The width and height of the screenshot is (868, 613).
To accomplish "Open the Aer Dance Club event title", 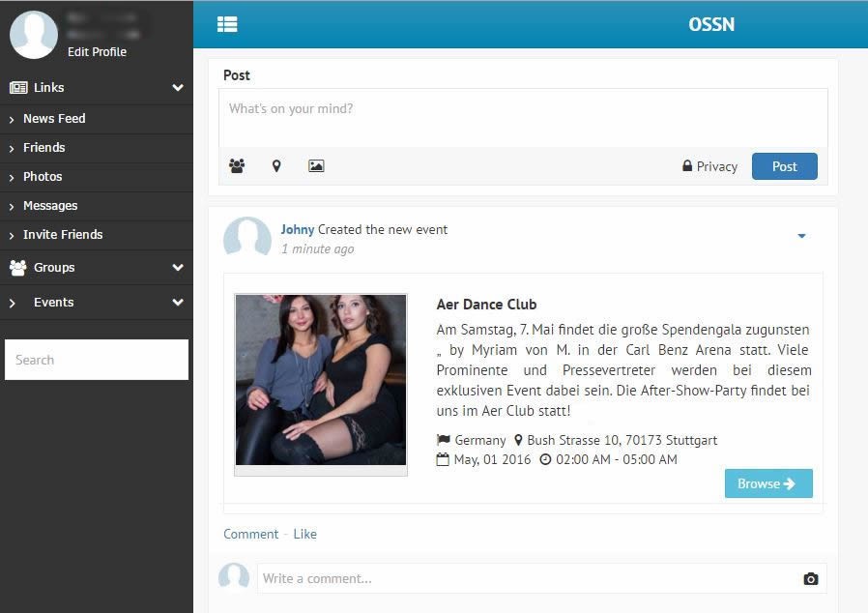I will pyautogui.click(x=486, y=305).
